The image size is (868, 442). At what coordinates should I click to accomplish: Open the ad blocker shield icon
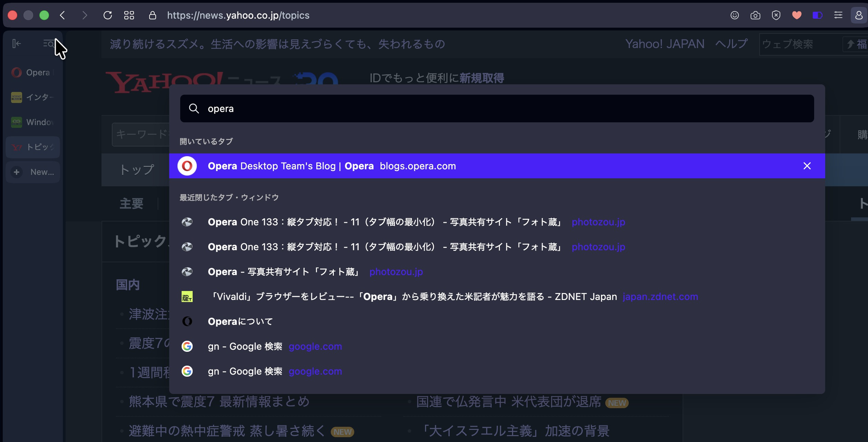(x=776, y=16)
